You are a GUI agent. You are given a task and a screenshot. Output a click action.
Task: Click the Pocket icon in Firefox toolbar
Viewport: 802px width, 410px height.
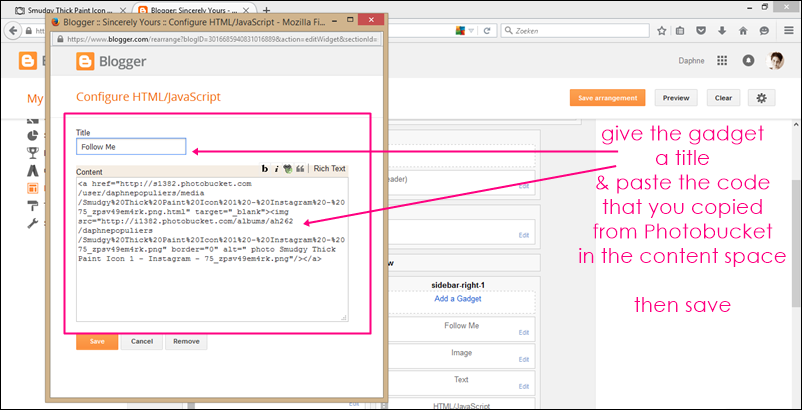click(x=701, y=31)
